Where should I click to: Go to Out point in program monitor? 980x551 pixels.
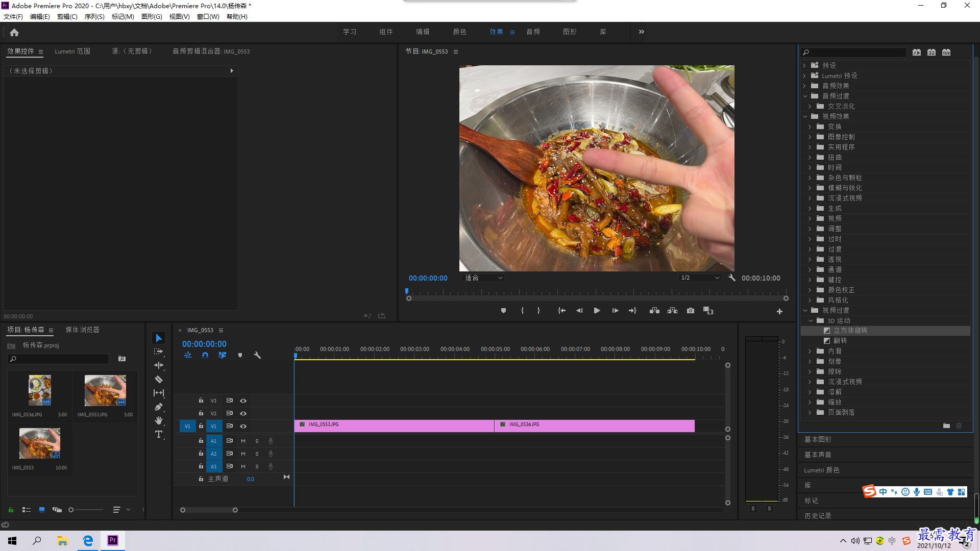(x=633, y=311)
